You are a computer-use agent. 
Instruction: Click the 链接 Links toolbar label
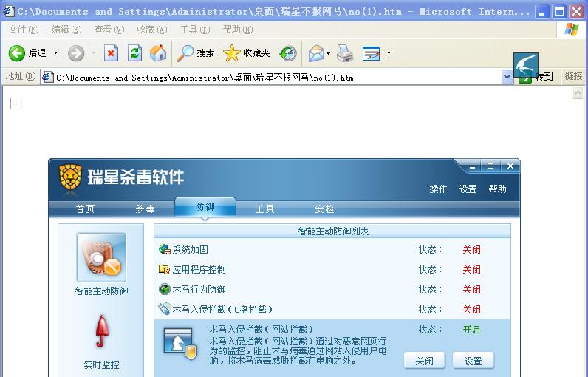coord(573,76)
